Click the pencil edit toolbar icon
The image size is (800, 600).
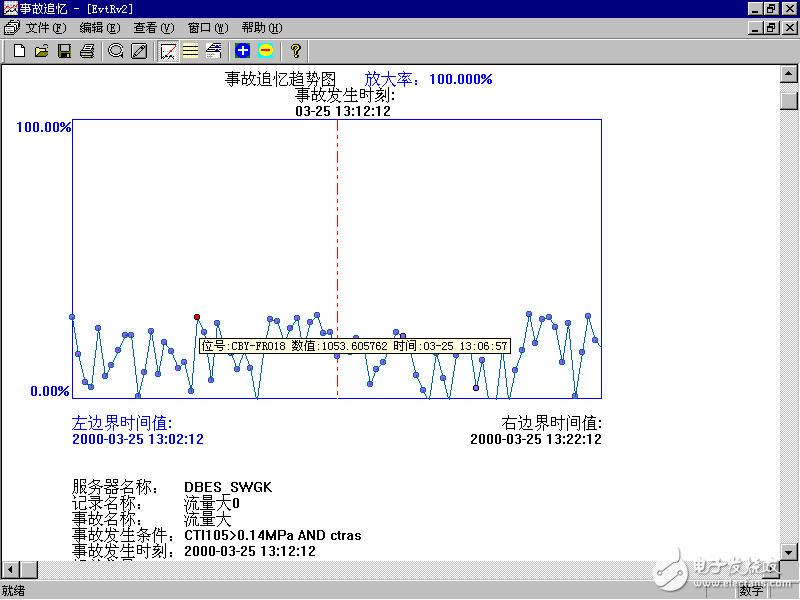pyautogui.click(x=139, y=50)
